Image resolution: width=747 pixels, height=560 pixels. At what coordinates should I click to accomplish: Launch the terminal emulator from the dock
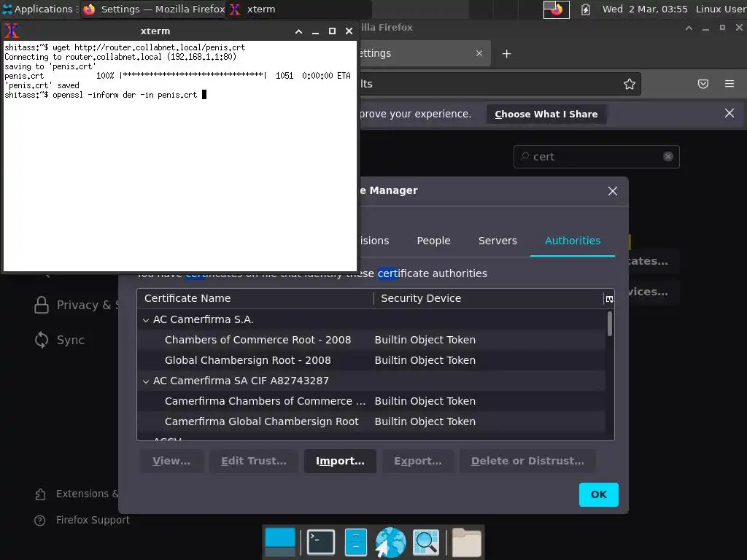click(x=321, y=542)
